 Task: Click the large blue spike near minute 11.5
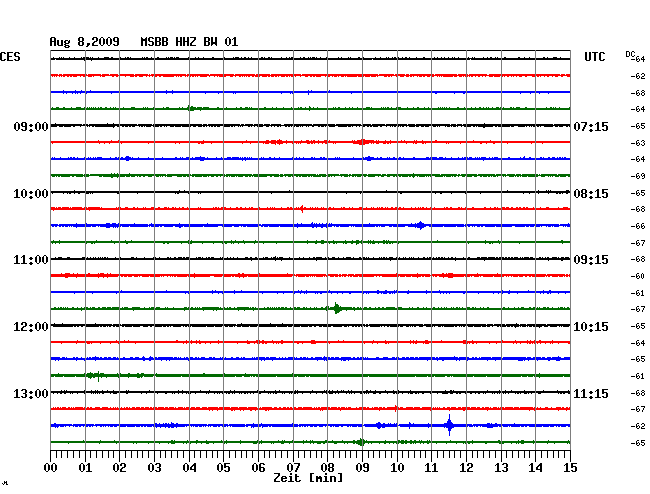tap(449, 425)
